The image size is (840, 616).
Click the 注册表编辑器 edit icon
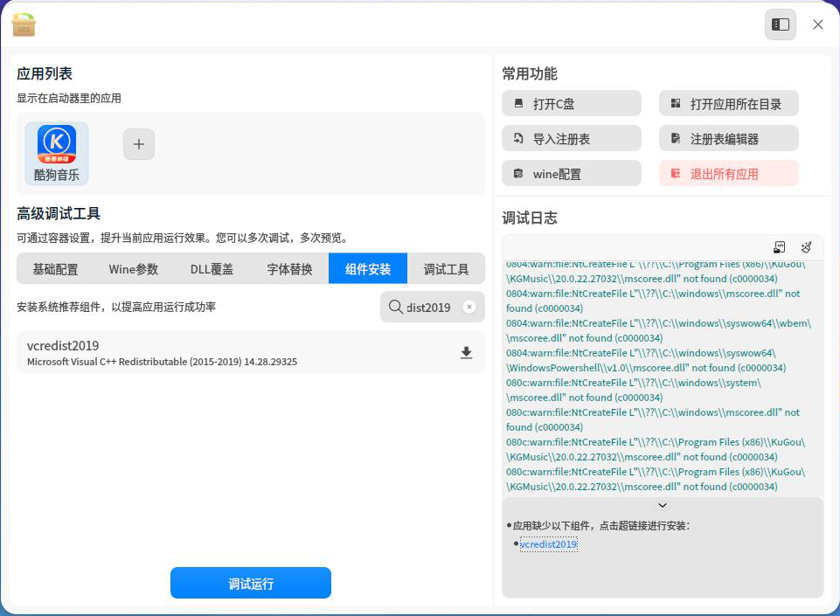676,139
